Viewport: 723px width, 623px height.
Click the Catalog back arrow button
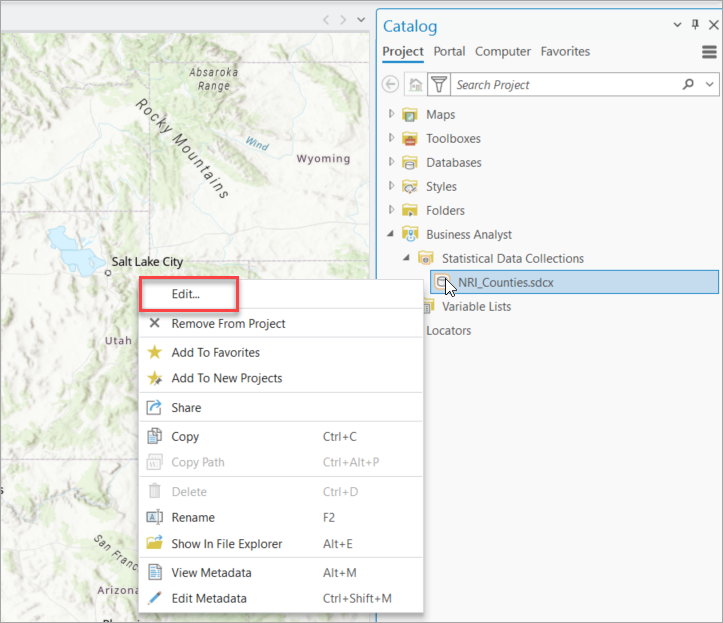[x=391, y=84]
